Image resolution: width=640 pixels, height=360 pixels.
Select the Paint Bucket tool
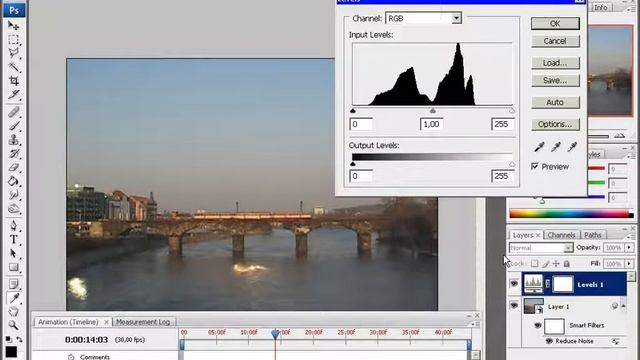click(x=13, y=181)
